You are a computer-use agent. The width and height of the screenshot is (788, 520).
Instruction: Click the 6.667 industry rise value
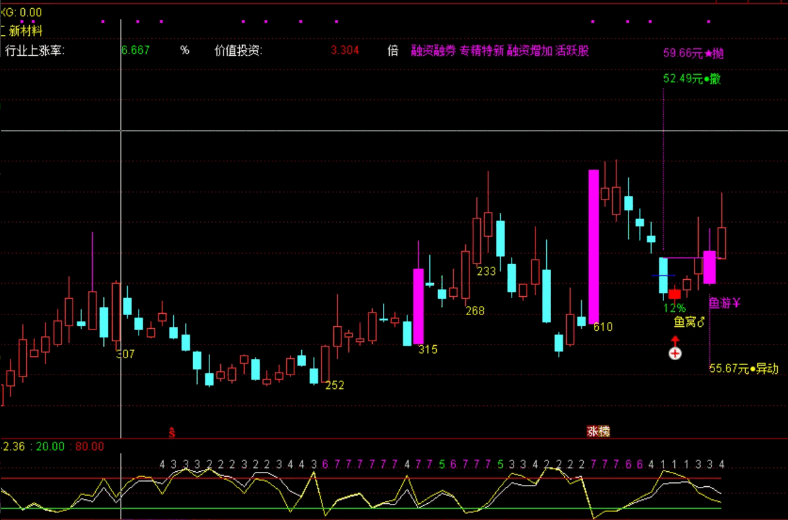(x=135, y=50)
